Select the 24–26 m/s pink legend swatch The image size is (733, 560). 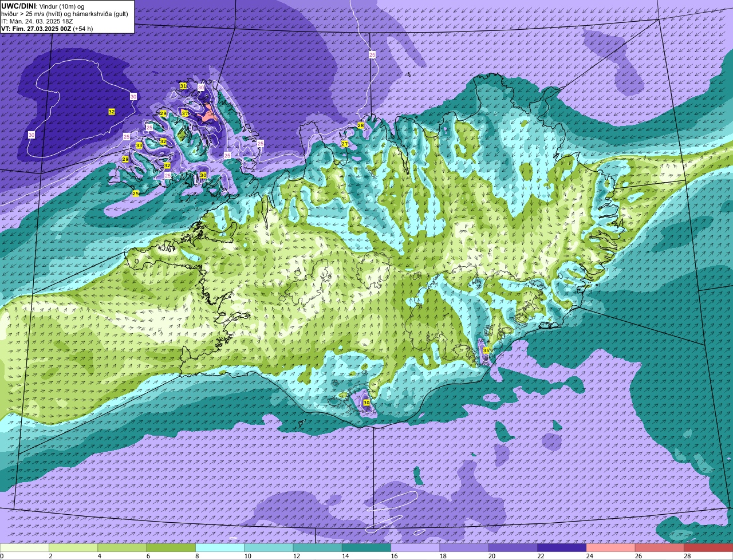click(611, 547)
